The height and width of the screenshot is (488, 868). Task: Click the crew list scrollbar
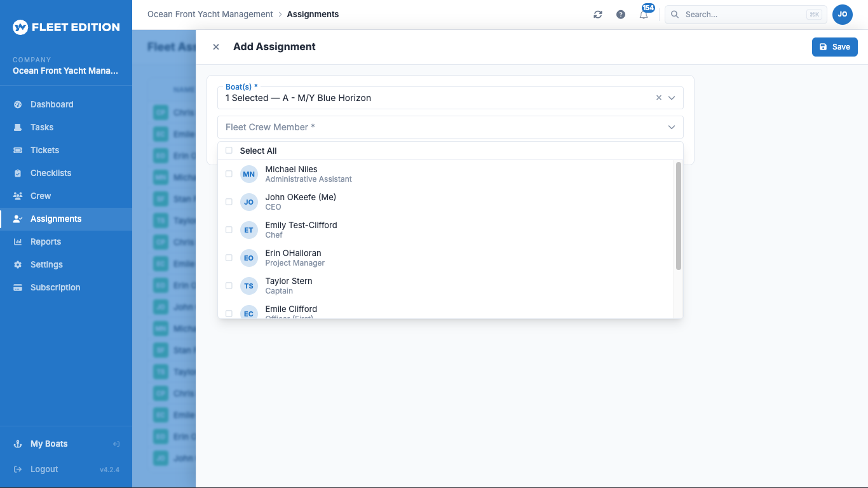pos(679,216)
